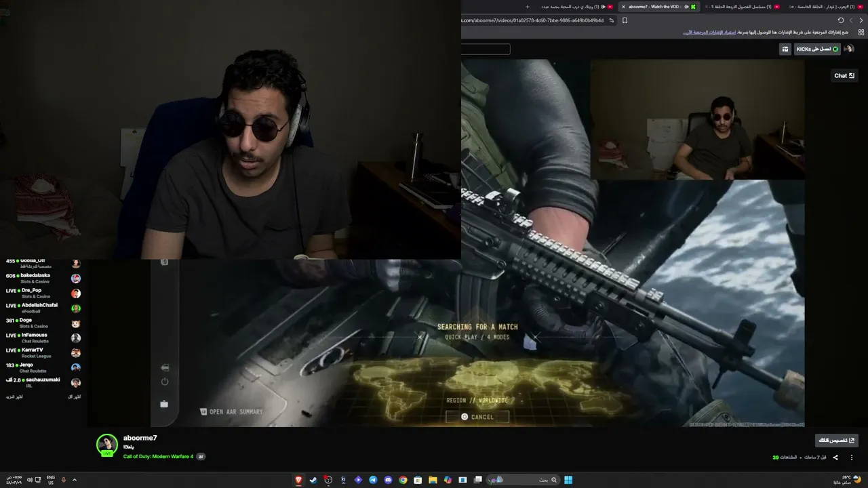Open Discord from the taskbar
This screenshot has width=868, height=488.
[388, 480]
